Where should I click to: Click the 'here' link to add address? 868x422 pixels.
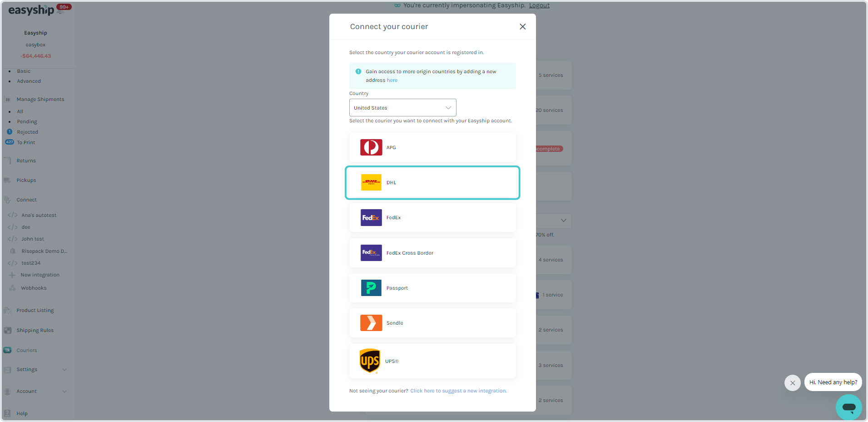pyautogui.click(x=392, y=80)
